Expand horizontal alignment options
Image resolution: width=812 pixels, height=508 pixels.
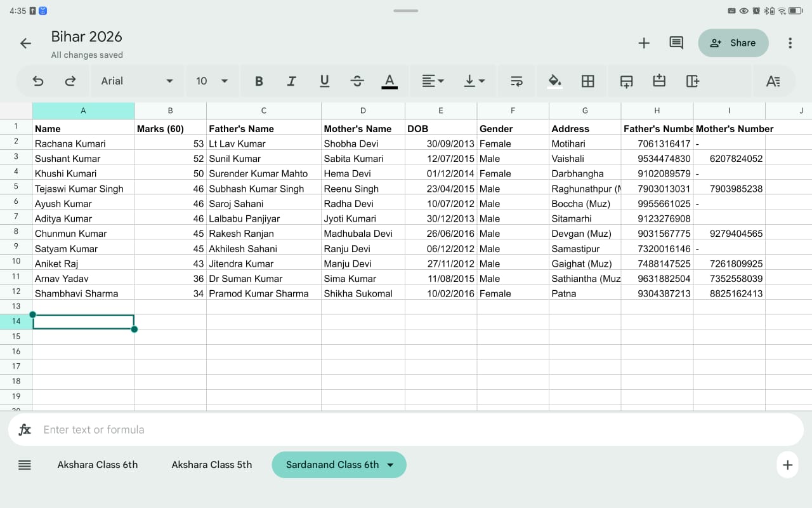433,81
